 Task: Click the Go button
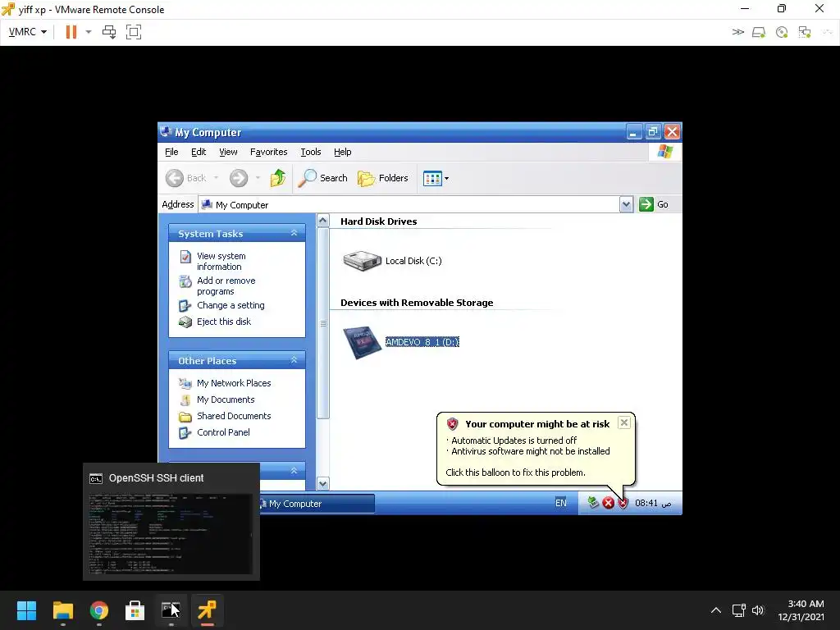coord(654,204)
